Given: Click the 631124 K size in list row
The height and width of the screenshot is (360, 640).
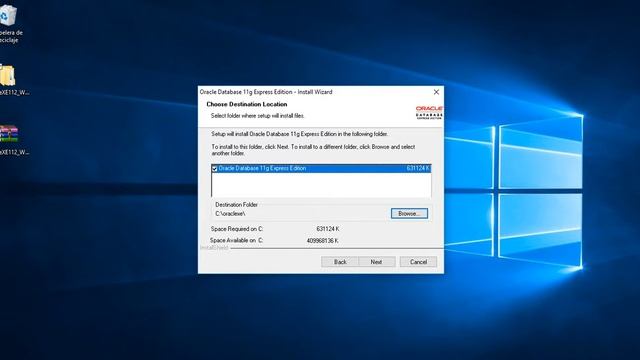Looking at the screenshot, I should click(418, 169).
